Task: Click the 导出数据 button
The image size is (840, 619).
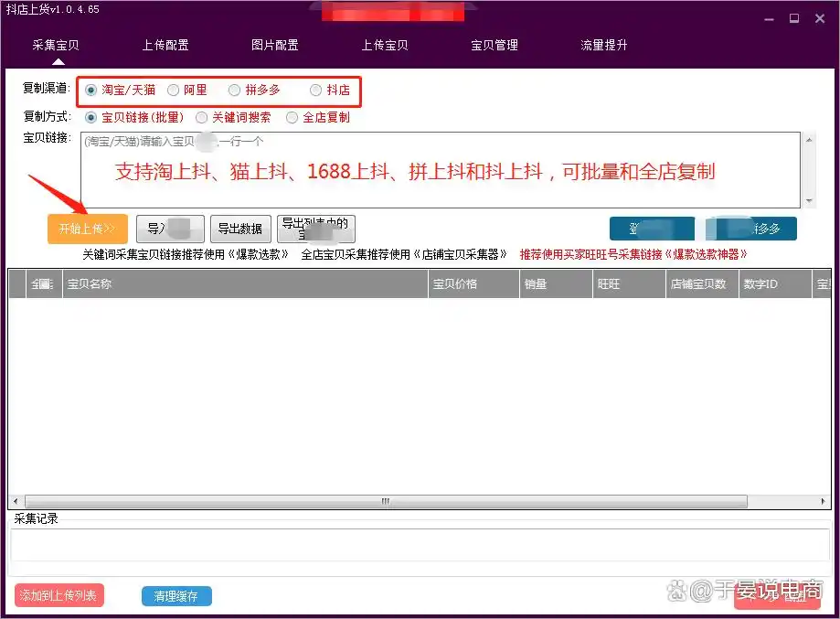Action: (x=240, y=229)
